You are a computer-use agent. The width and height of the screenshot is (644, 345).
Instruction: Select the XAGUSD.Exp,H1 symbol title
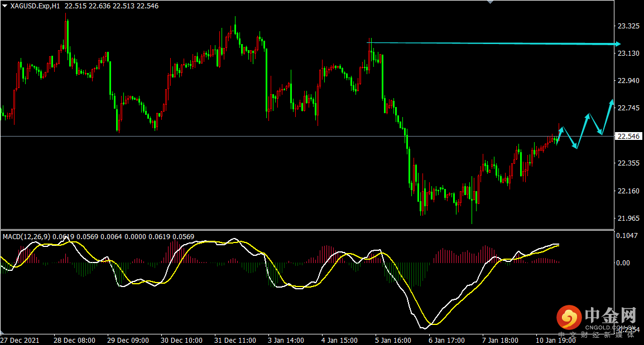point(35,6)
